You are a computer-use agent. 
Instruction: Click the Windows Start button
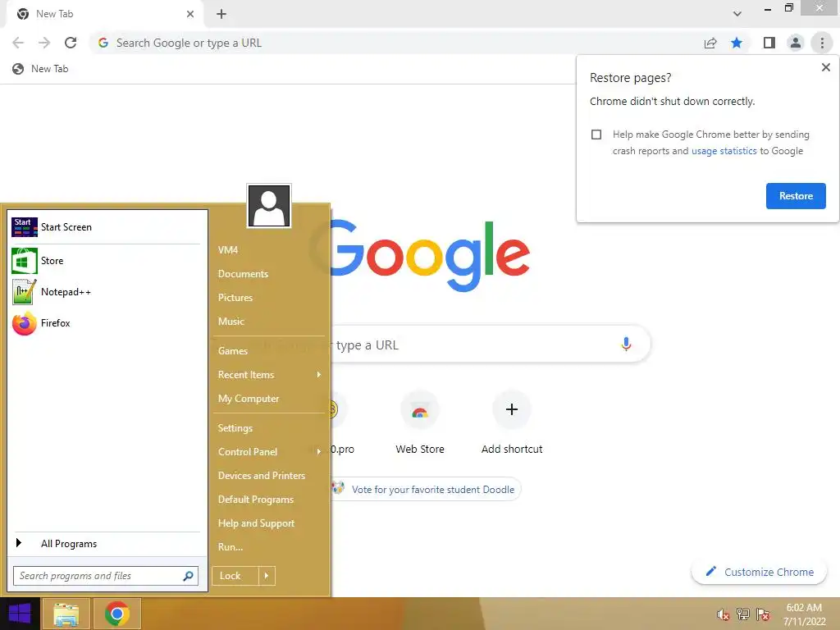[x=20, y=614]
